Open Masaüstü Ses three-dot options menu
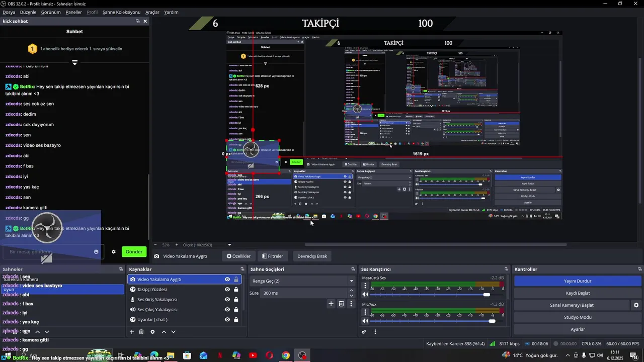Screen dimensions: 644x362 click(x=365, y=286)
